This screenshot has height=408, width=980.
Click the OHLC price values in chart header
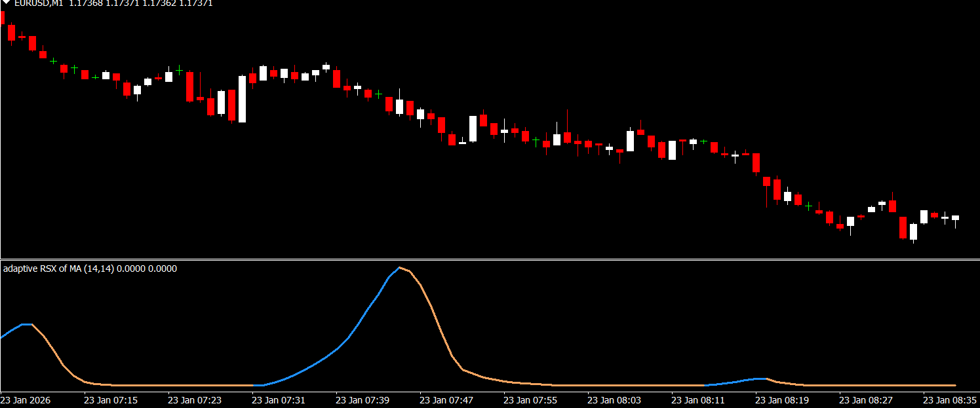[x=140, y=3]
